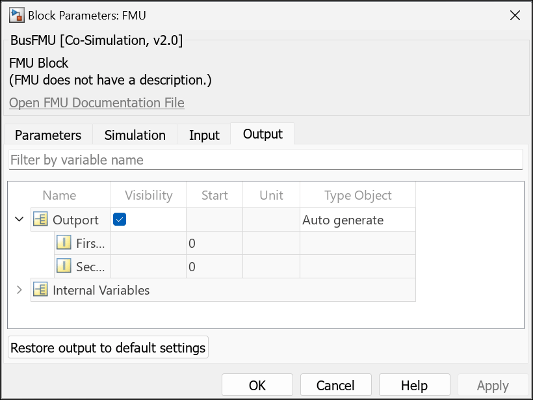Collapse the Outport tree node
533x400 pixels.
19,219
